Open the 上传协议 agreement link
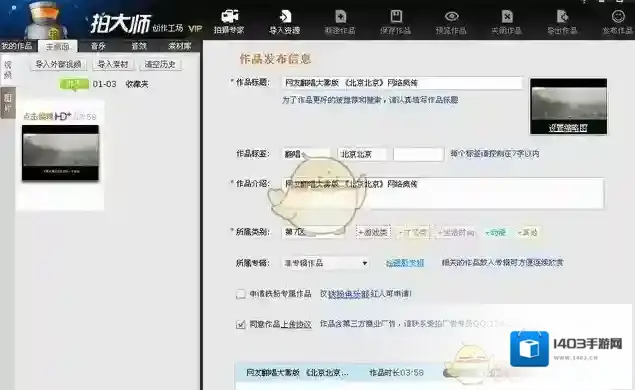 [296, 324]
